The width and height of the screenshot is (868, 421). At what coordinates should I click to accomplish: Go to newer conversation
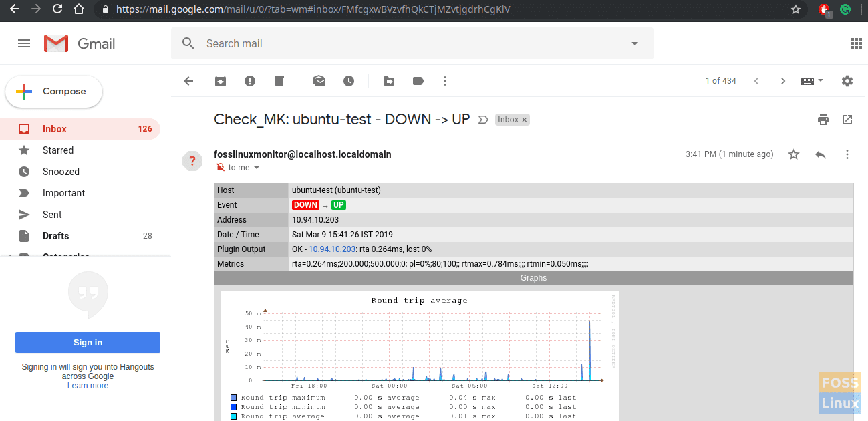(756, 81)
